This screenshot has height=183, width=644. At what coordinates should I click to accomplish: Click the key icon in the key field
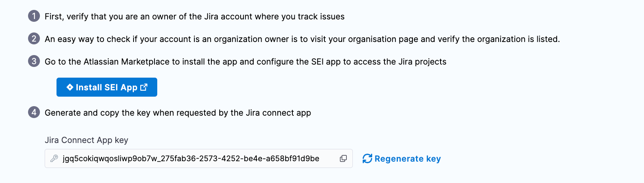[54, 158]
